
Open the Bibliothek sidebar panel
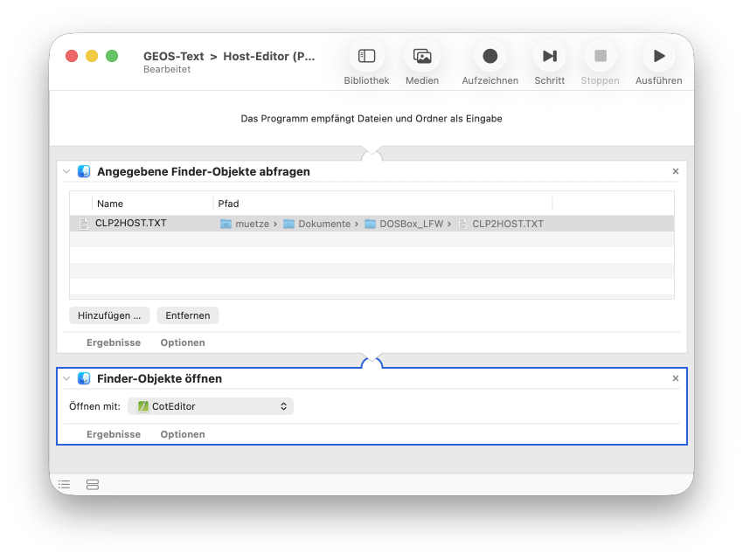point(366,57)
